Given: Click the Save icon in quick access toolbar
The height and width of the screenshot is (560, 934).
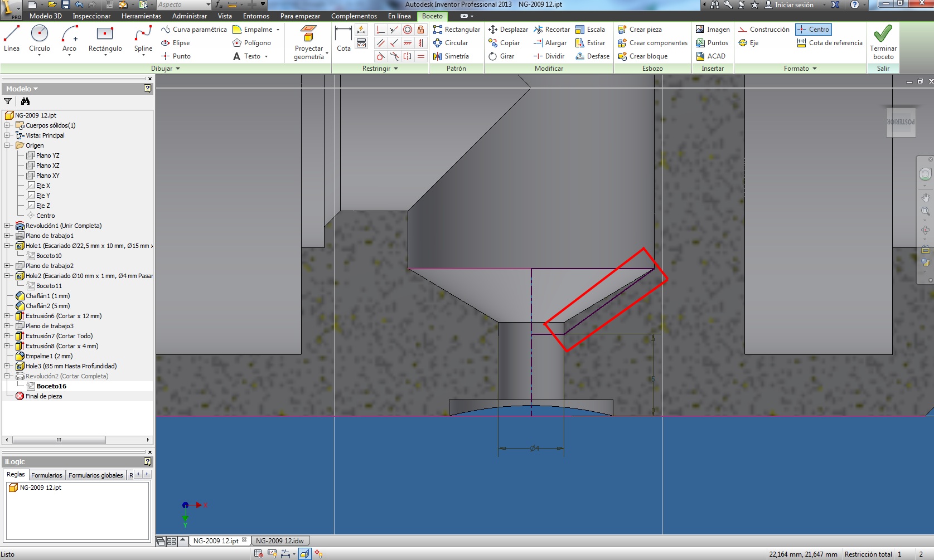Looking at the screenshot, I should [65, 4].
